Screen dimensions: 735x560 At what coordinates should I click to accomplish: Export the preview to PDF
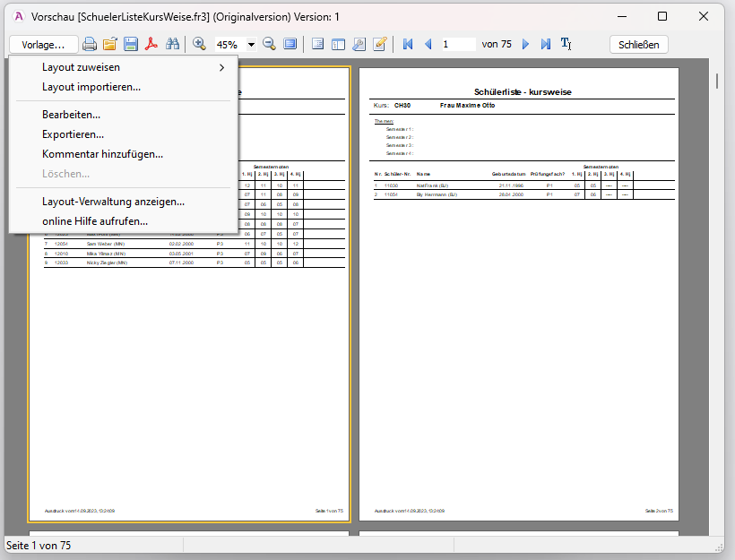pyautogui.click(x=151, y=44)
